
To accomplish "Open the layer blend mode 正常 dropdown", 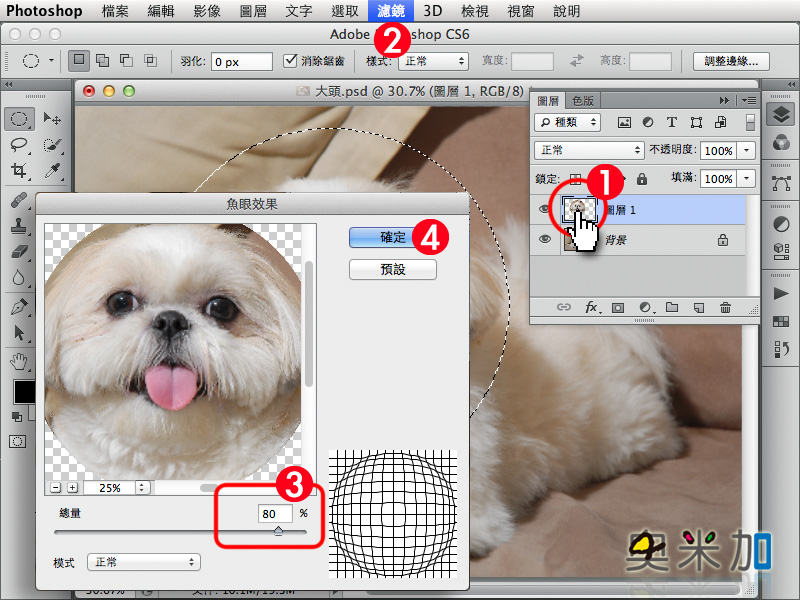I will (589, 150).
